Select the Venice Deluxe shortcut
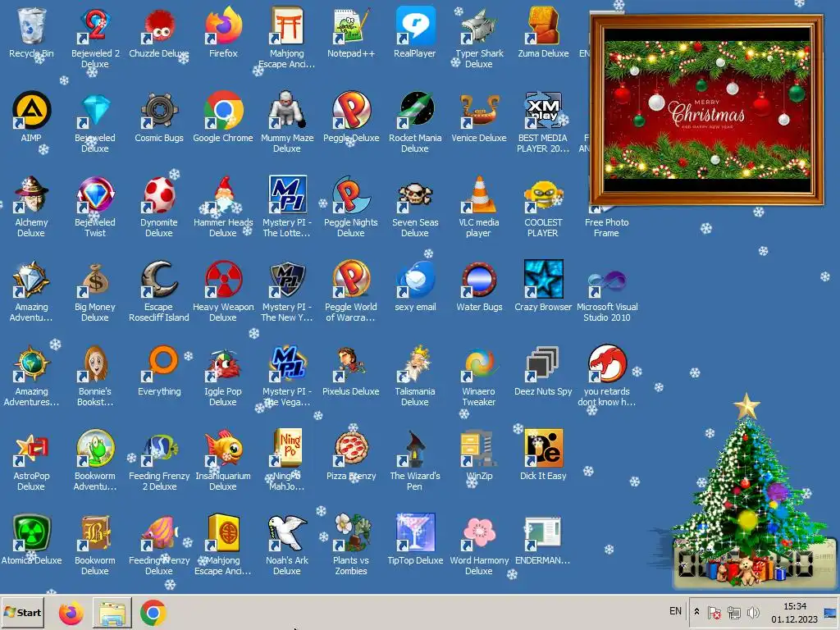 (x=479, y=111)
